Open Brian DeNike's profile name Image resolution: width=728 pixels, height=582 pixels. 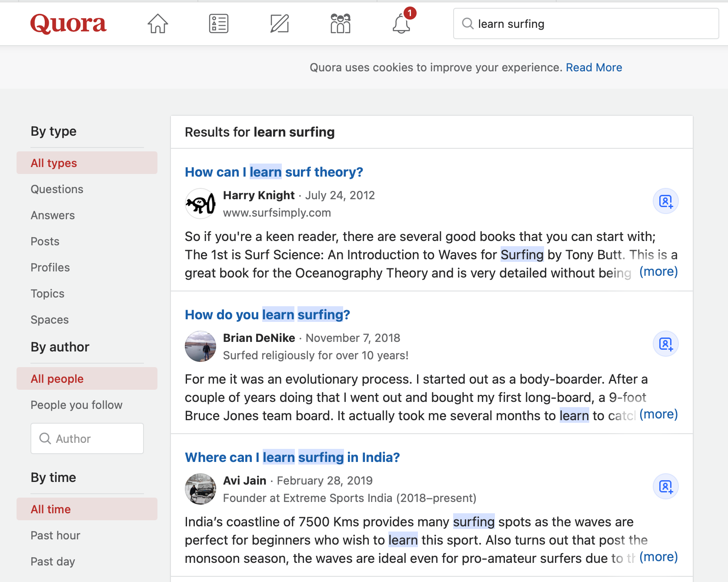click(259, 338)
